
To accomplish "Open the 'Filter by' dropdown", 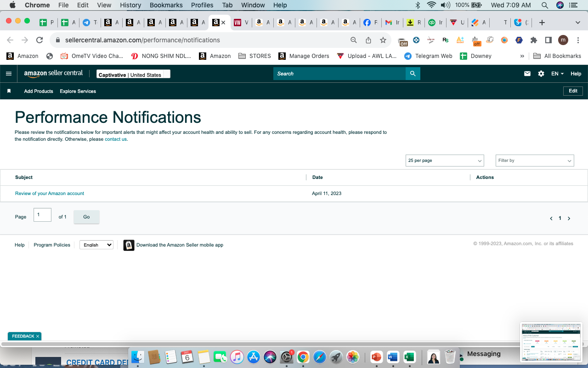I will point(535,161).
